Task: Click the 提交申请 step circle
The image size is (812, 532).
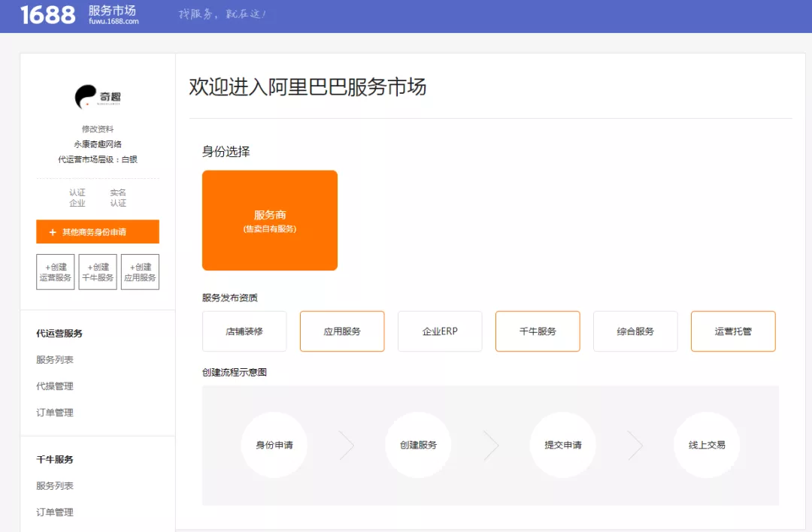Action: (x=563, y=445)
